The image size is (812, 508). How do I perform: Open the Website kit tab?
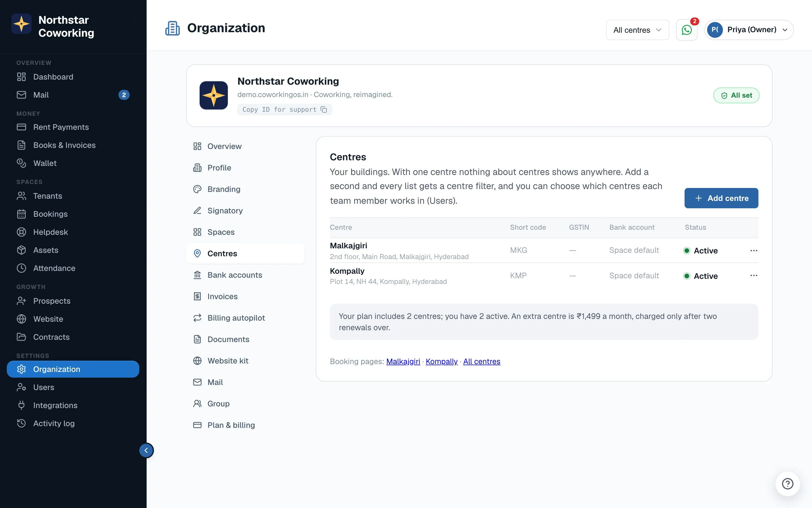[245, 361]
